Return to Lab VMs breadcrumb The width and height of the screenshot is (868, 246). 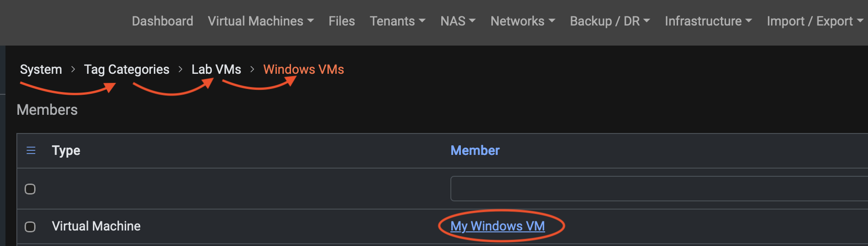[216, 69]
